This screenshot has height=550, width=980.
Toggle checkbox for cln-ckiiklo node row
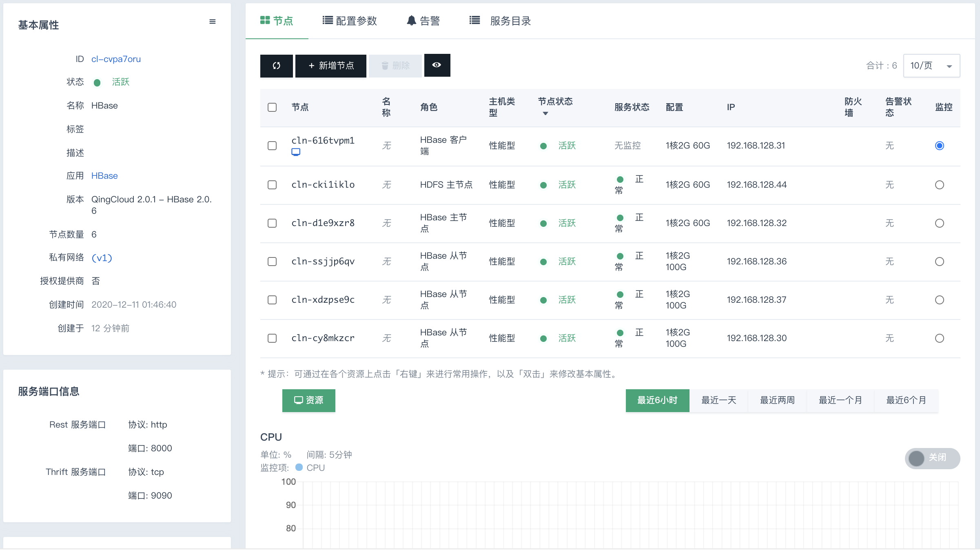point(273,184)
